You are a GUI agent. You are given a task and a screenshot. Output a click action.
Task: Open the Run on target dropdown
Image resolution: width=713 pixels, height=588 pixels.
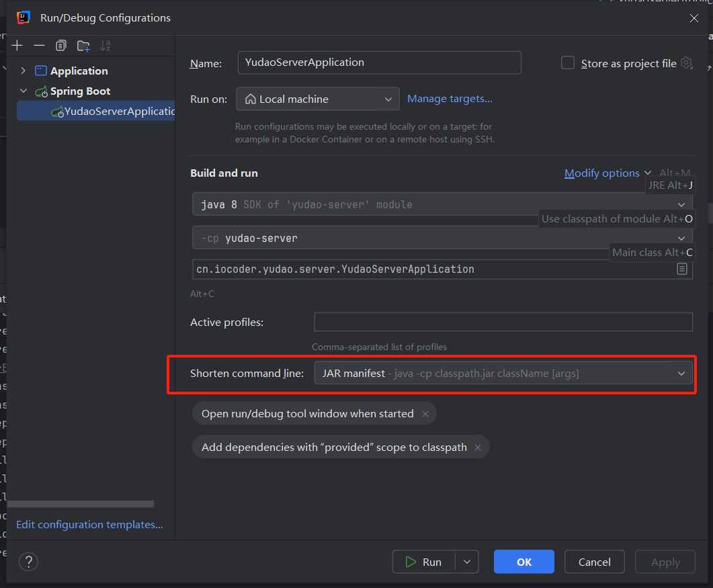pos(318,99)
